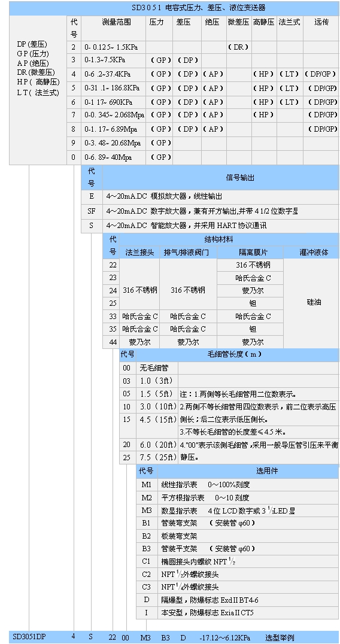Image resolution: width=340 pixels, height=644 pixels.
Task: Select the '灌冲液体' column header
Action: pyautogui.click(x=314, y=252)
